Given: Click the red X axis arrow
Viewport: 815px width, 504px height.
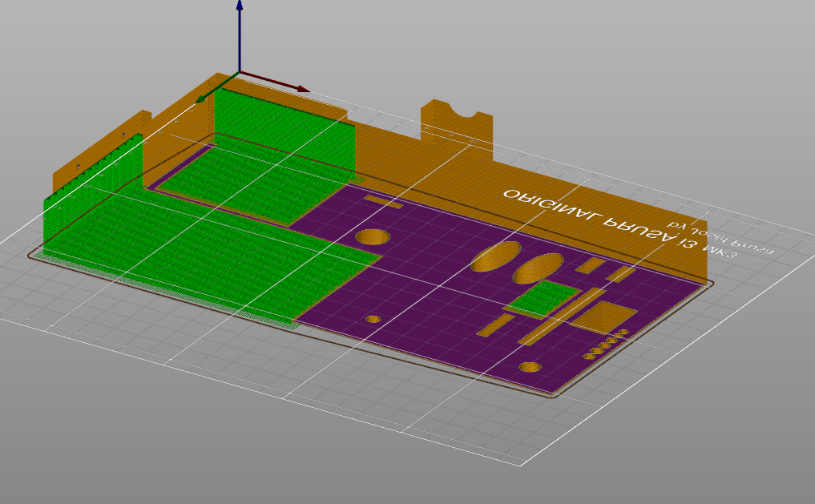Looking at the screenshot, I should (x=274, y=82).
